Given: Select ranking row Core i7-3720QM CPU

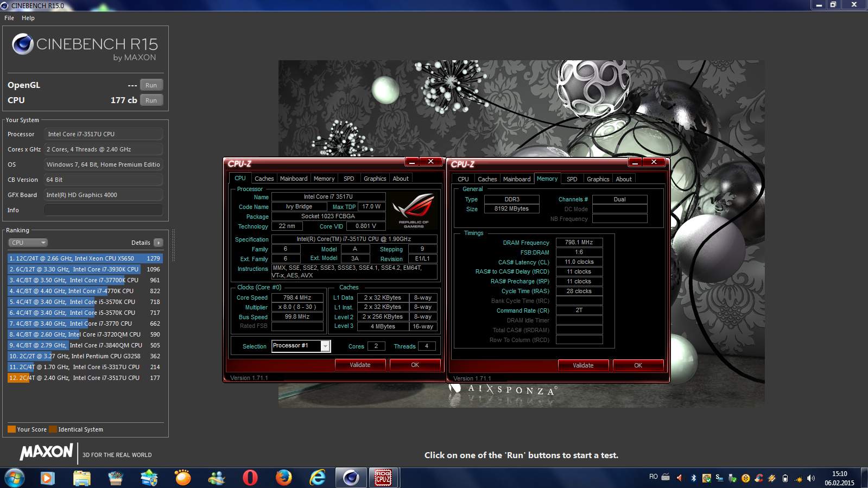Looking at the screenshot, I should [x=85, y=334].
